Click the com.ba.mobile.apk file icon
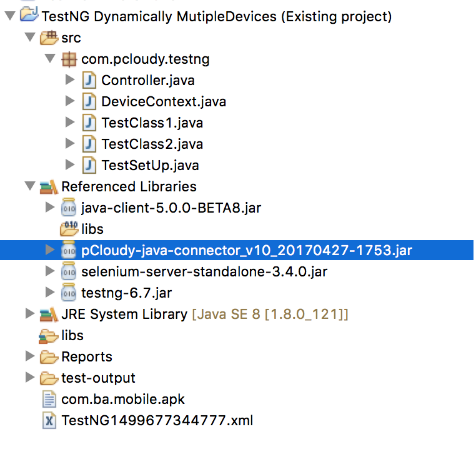Viewport: 476px width, 454px height. (x=49, y=400)
